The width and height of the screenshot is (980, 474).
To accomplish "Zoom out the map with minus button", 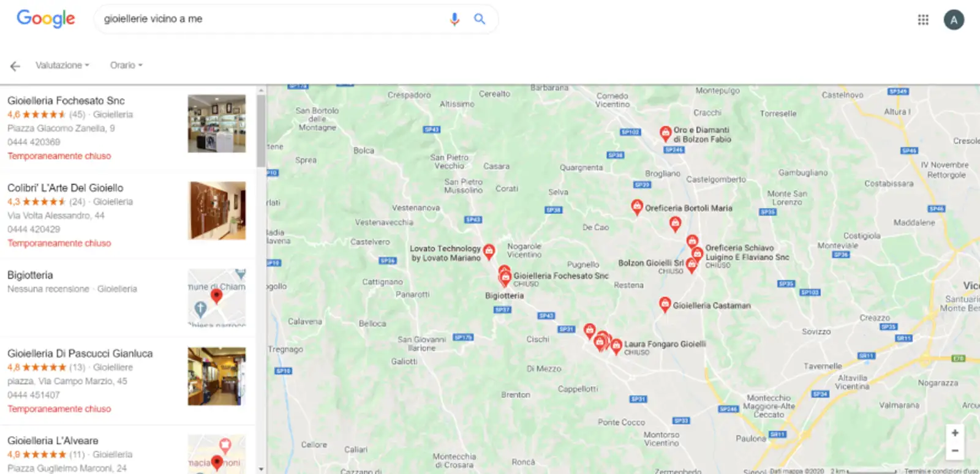I will tap(955, 451).
